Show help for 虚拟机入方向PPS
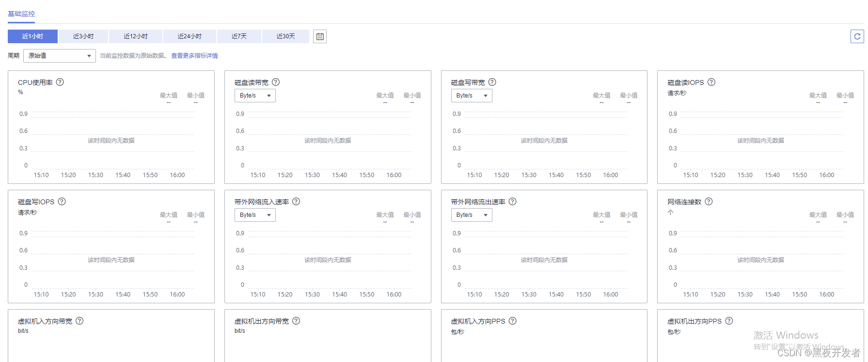868x362 pixels. [513, 321]
